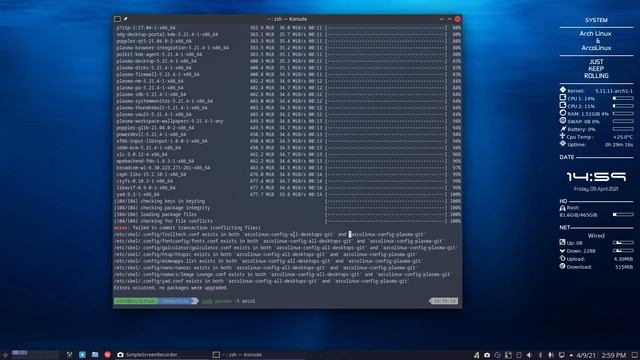Viewport: 640px width, 360px height.
Task: Click the Download 515MiB network entry
Action: click(596, 267)
